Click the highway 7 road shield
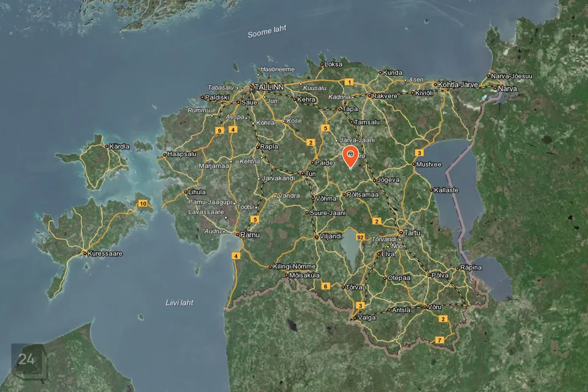The image size is (588, 392). pos(439,340)
